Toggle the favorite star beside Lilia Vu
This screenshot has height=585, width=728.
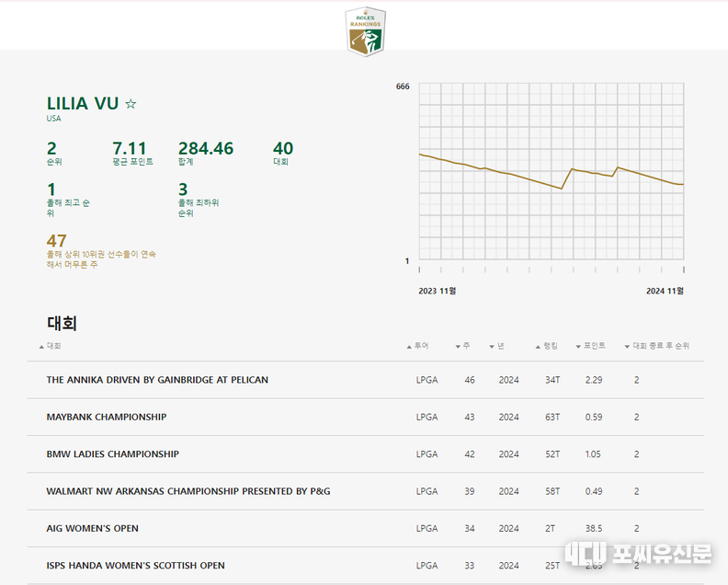[x=131, y=104]
